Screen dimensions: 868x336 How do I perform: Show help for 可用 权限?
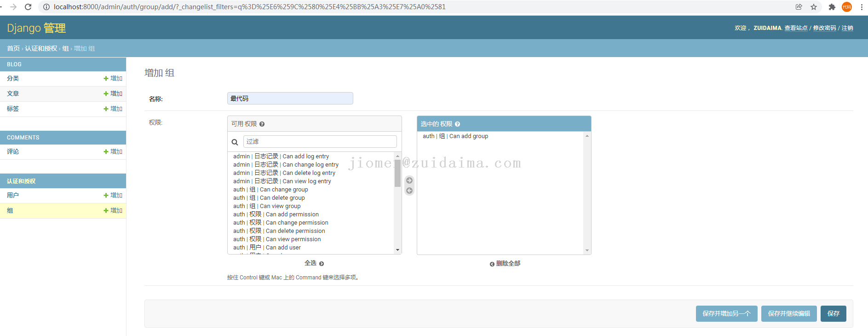pos(262,124)
